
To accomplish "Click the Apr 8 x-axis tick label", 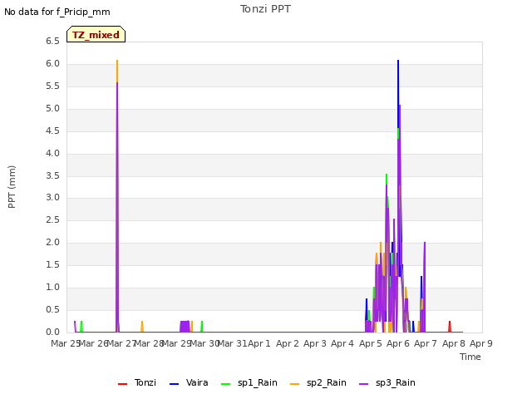I will tap(454, 343).
